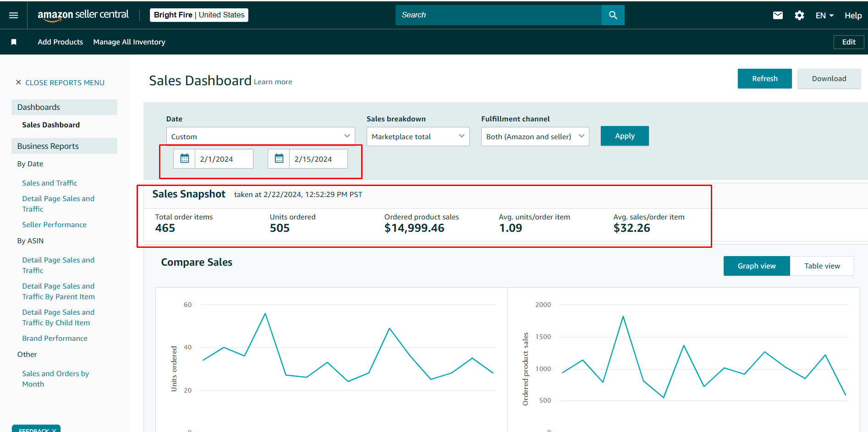
Task: Open end date calendar picker icon
Action: pos(279,159)
